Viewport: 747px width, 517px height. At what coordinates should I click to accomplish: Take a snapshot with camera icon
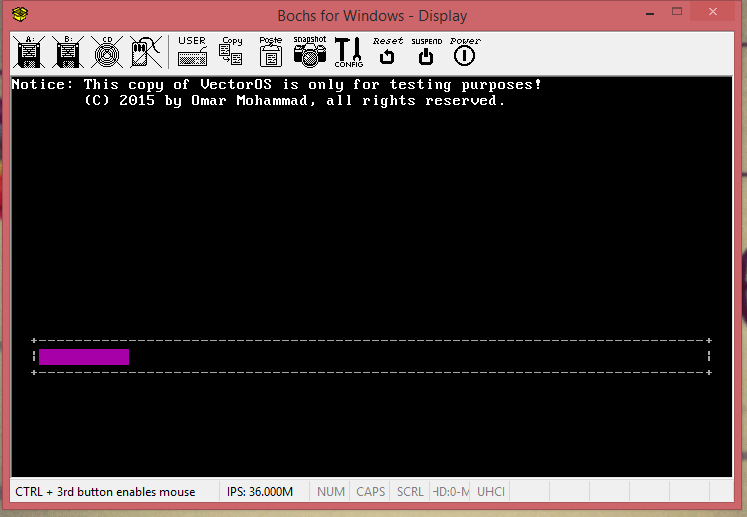coord(310,51)
